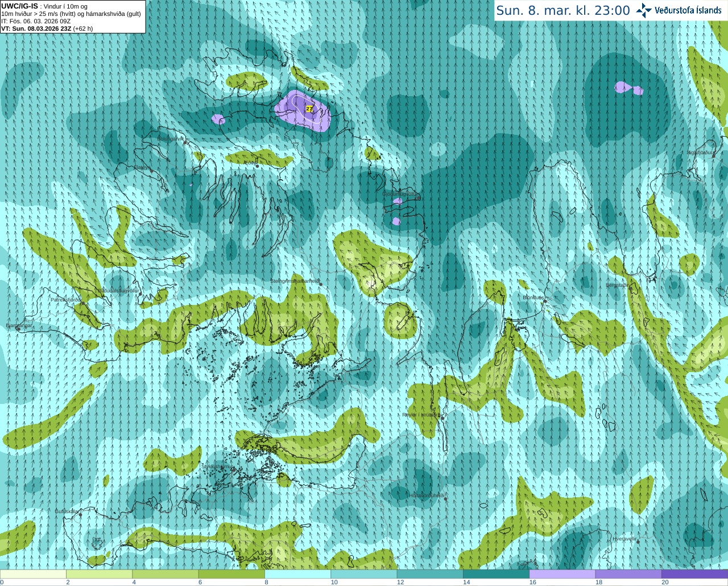Image resolution: width=728 pixels, height=586 pixels.
Task: Click the Reykir í Hrútafirði station marker
Action: (442, 418)
